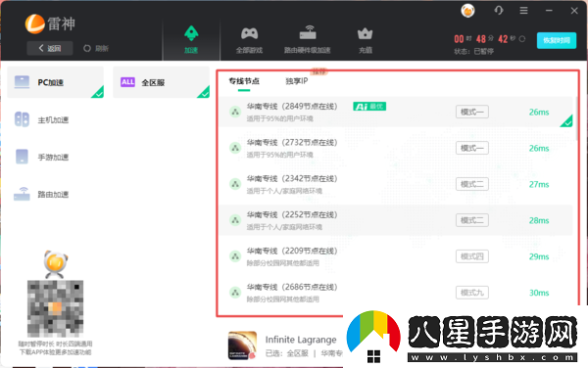
Task: Click the refresh circle beside the timer
Action: pyautogui.click(x=522, y=38)
